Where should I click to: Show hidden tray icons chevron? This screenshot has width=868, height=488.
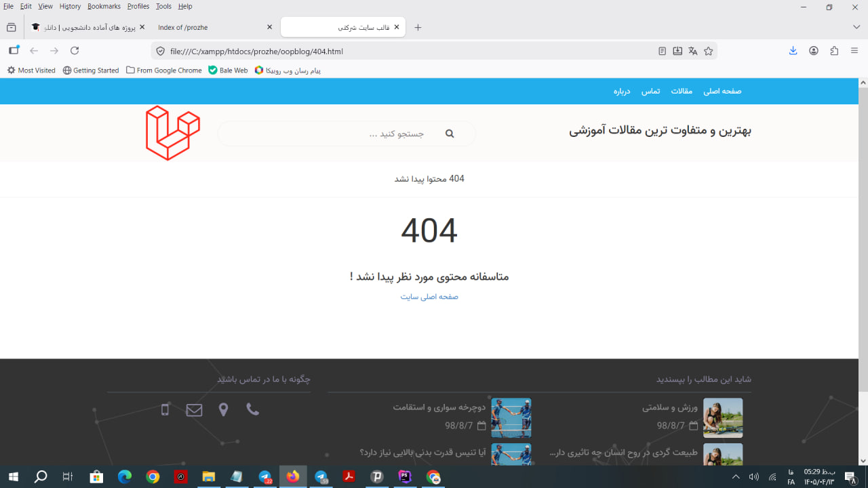[736, 477]
